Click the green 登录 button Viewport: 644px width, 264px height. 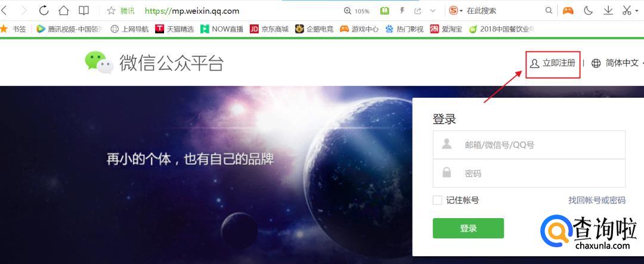click(x=468, y=228)
